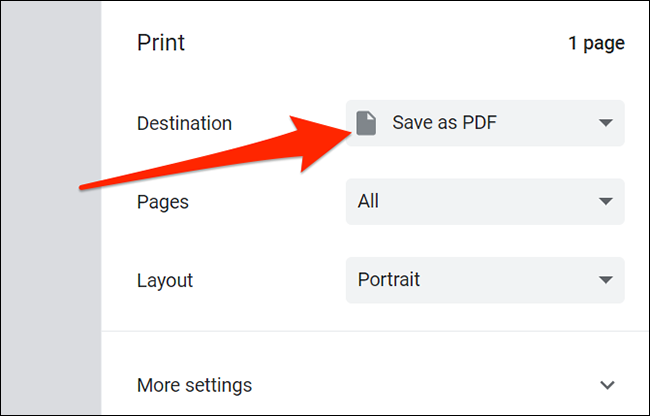Click the Layout label
The height and width of the screenshot is (416, 650).
(x=165, y=280)
